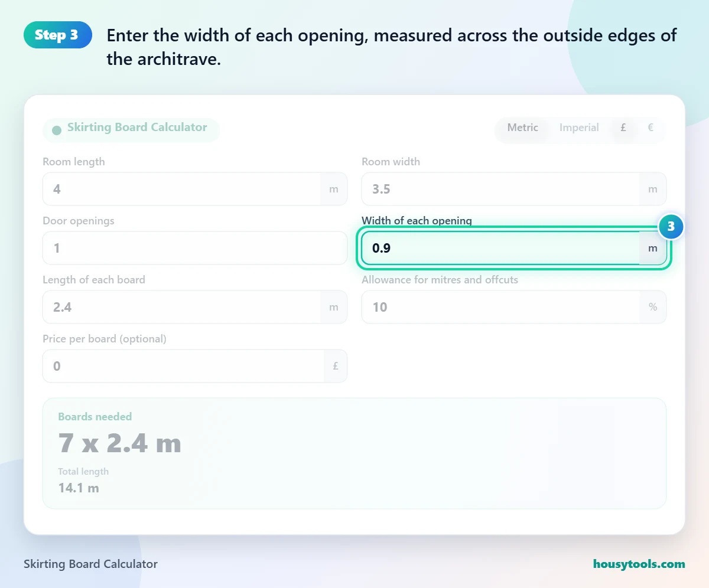Viewport: 709px width, 588px height.
Task: Click the pound unit of the price field
Action: 336,366
